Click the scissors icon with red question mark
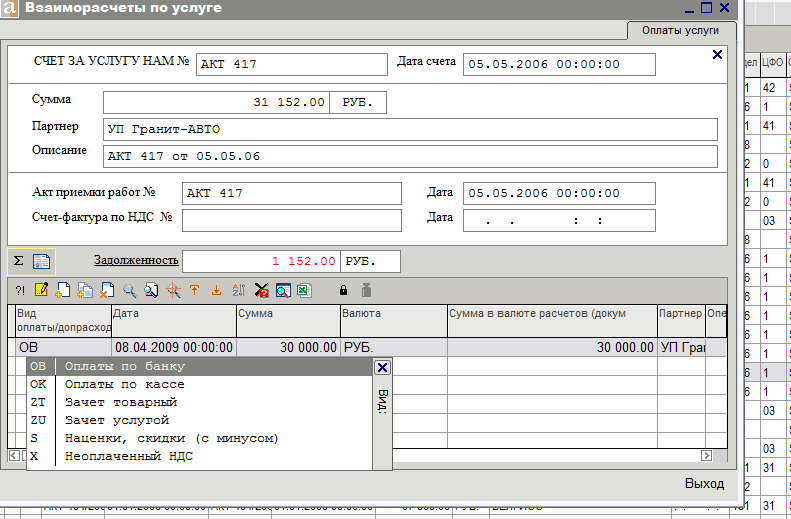This screenshot has width=791, height=519. (261, 290)
